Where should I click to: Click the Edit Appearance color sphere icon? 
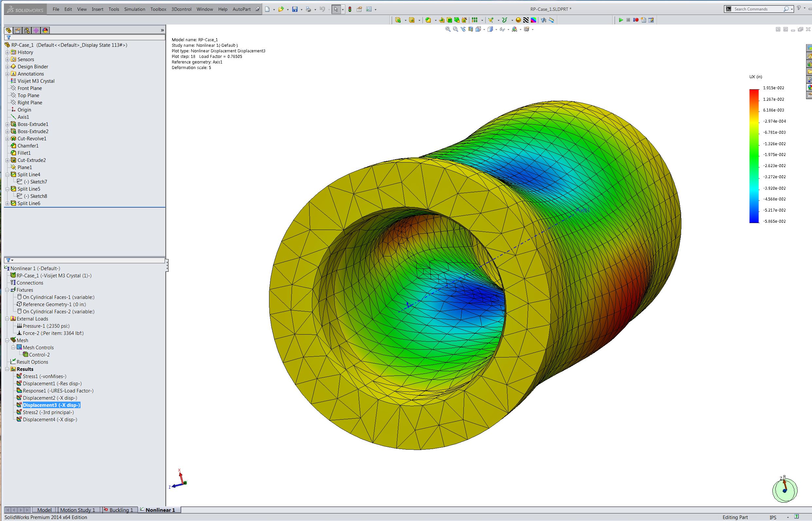[514, 29]
